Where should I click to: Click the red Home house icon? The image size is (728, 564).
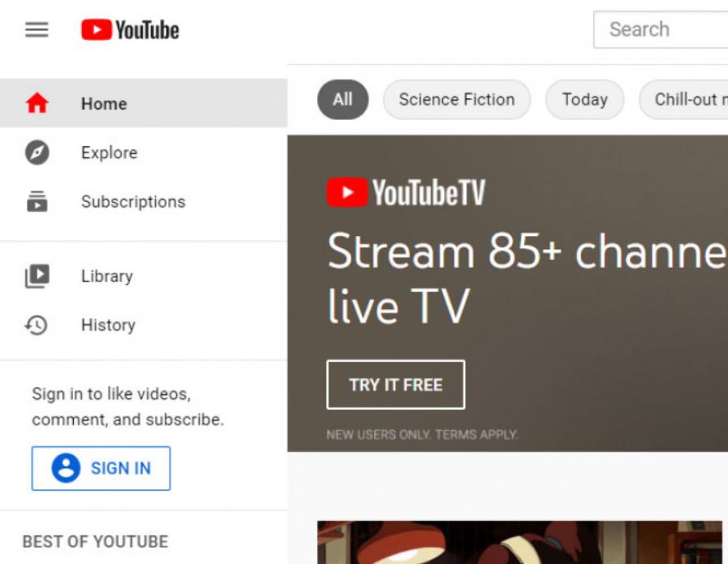point(37,103)
